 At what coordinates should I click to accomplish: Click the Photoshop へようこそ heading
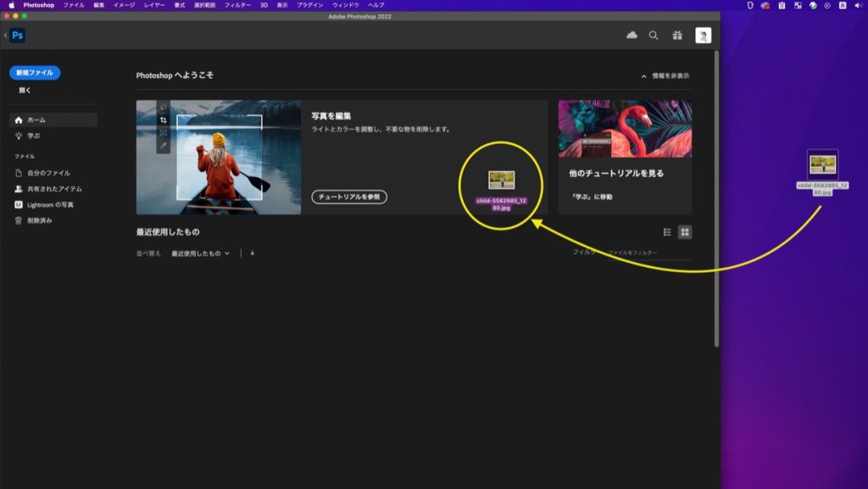pos(175,75)
